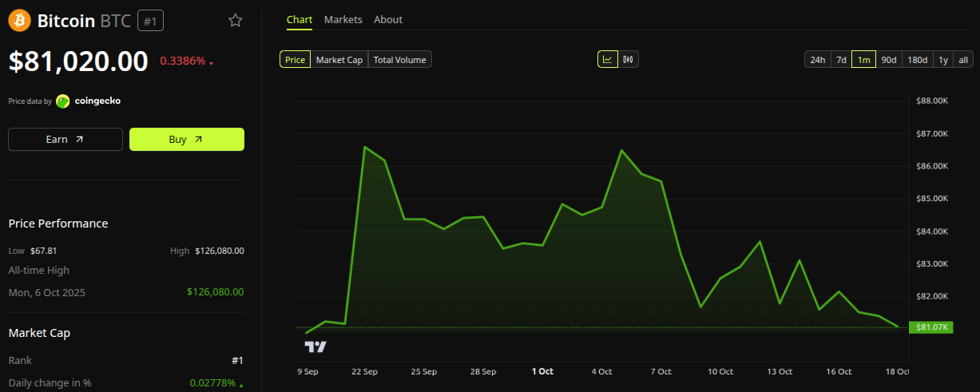Screen dimensions: 980x392
Task: Select the Price chart toggle
Action: click(x=295, y=59)
